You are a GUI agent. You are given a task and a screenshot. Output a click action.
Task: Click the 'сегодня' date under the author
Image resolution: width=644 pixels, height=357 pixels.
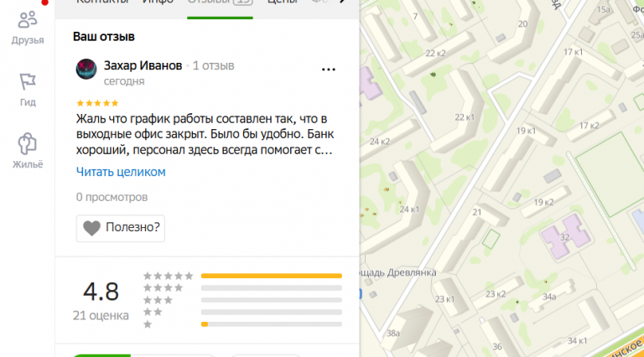pos(124,81)
